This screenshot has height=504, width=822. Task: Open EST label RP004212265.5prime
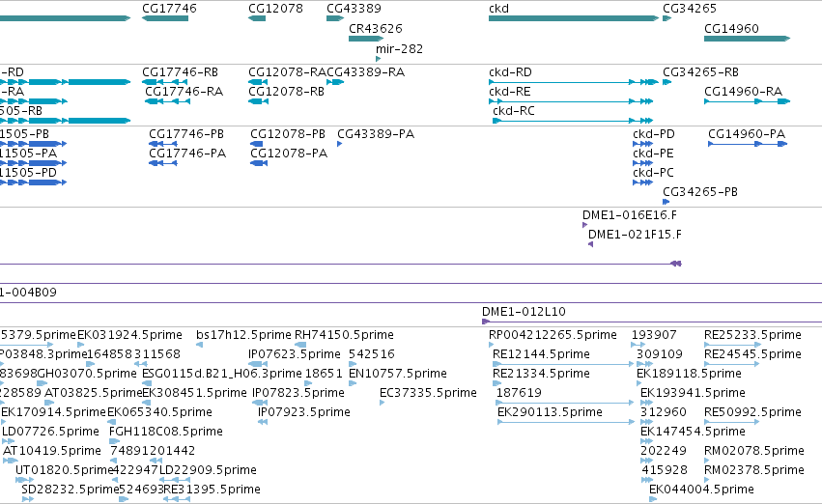pos(553,334)
